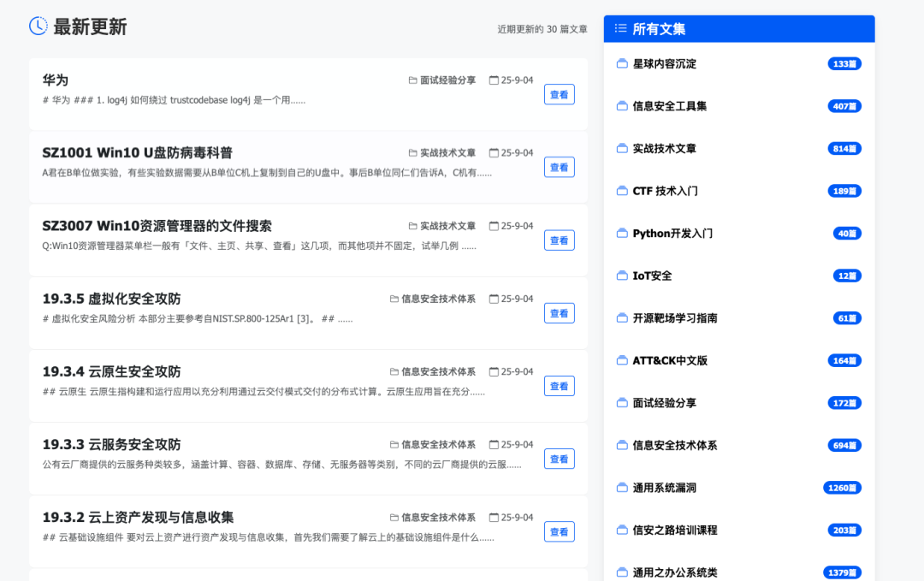Click the folder icon for IoT安全
This screenshot has height=581, width=924.
click(622, 276)
